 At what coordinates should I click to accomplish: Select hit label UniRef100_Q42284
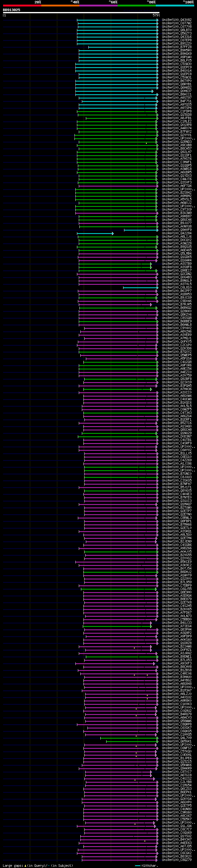click(x=177, y=233)
